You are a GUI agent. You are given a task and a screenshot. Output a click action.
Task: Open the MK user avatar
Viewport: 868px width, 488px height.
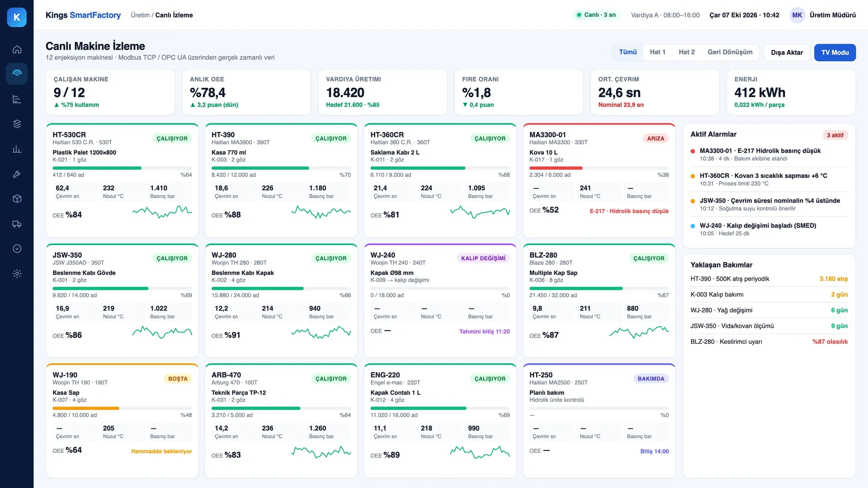797,15
